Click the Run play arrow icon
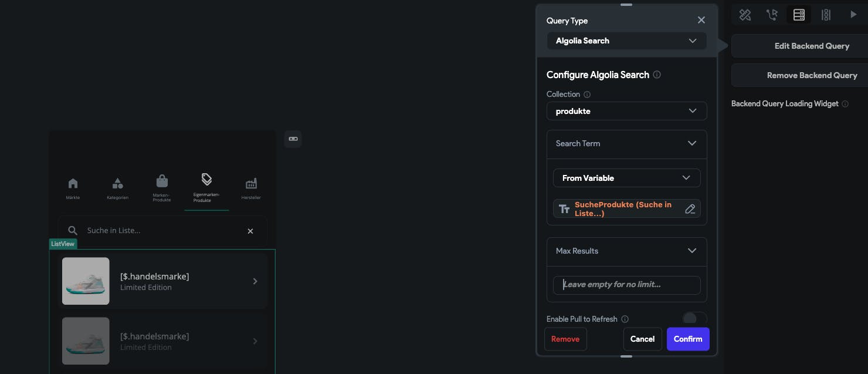 point(853,15)
